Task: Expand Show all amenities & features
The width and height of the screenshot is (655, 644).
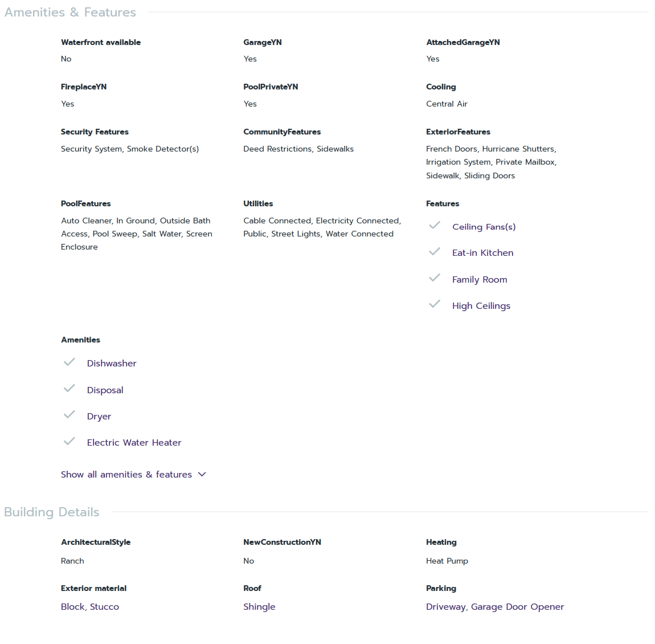Action: 126,475
